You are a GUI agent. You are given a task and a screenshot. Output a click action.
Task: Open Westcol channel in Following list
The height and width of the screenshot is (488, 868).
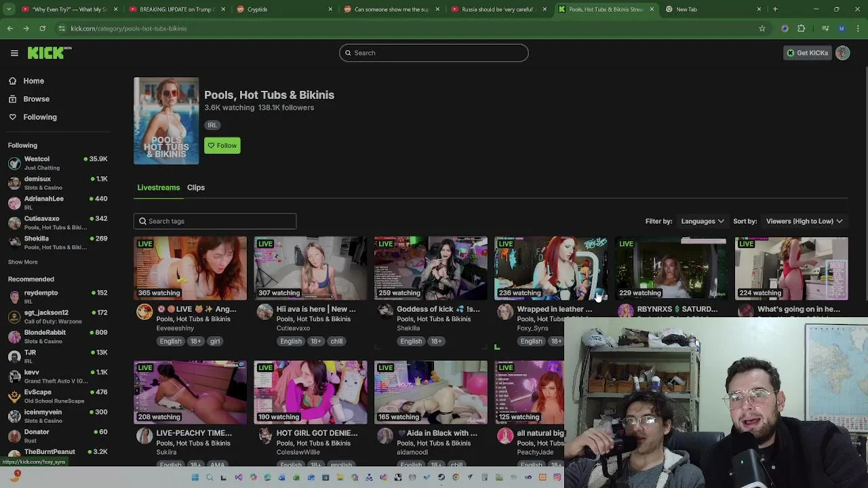[58, 163]
